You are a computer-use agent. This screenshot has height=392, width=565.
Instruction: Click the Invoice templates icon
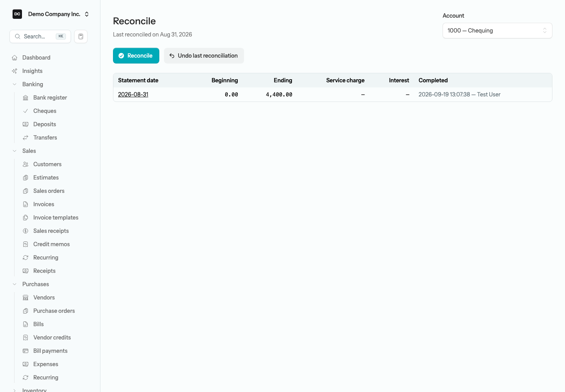[26, 218]
